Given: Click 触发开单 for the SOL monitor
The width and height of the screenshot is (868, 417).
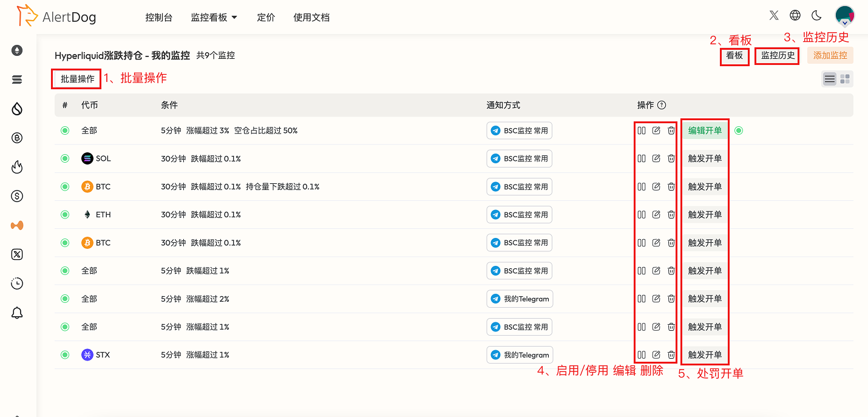Looking at the screenshot, I should tap(705, 158).
